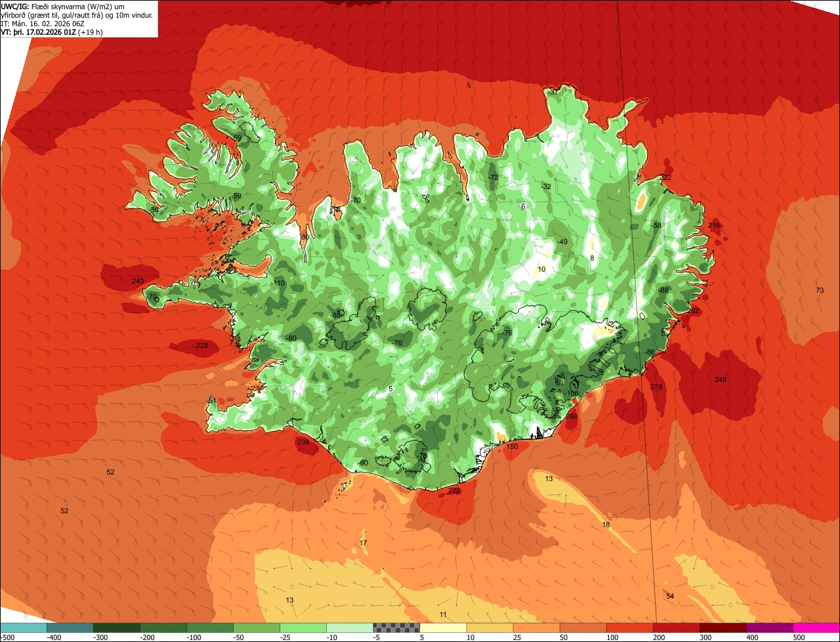Click the flux value -32 on the map

point(545,186)
